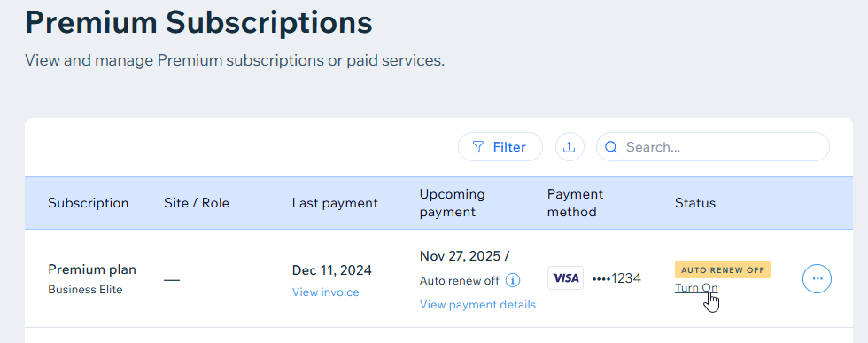Open View invoice link
The height and width of the screenshot is (343, 868).
326,292
